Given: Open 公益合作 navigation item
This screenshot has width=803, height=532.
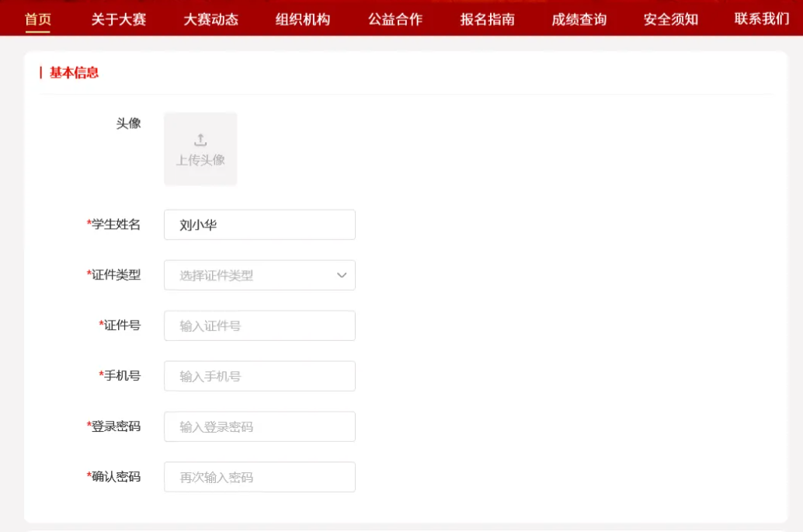Looking at the screenshot, I should coord(395,19).
